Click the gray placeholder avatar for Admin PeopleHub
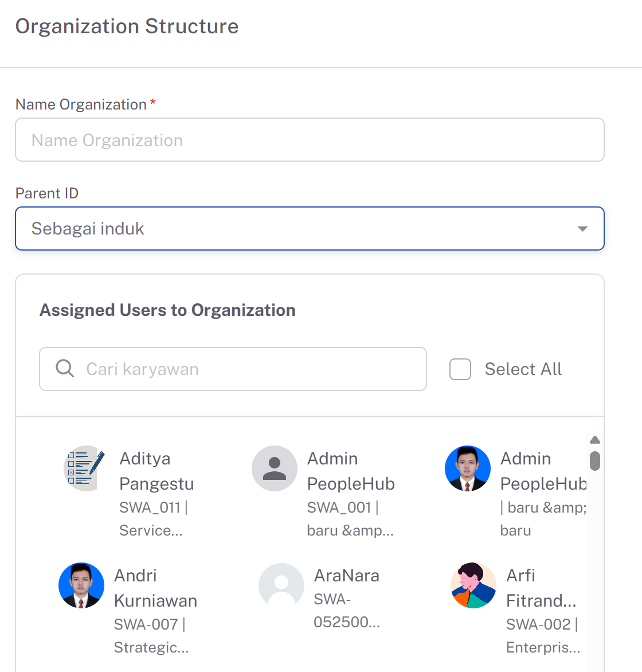The image size is (642, 672). [275, 468]
